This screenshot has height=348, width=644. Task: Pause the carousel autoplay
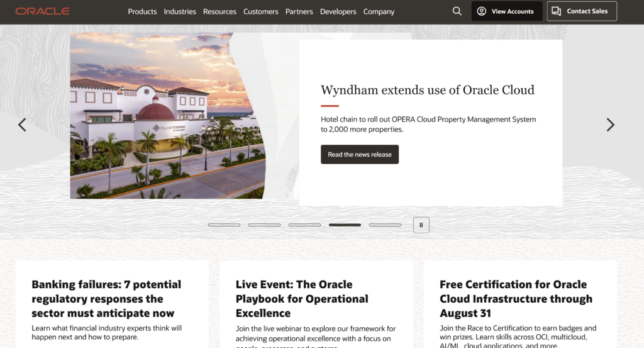421,225
